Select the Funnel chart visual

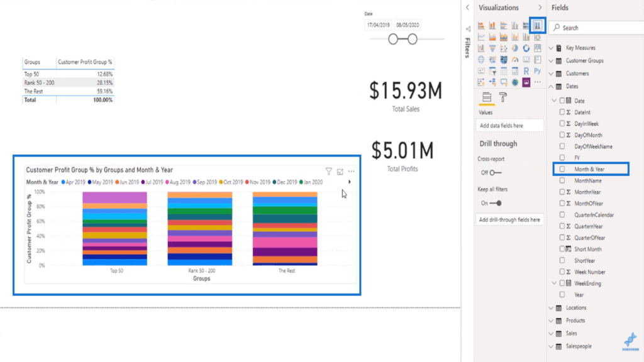coord(492,48)
